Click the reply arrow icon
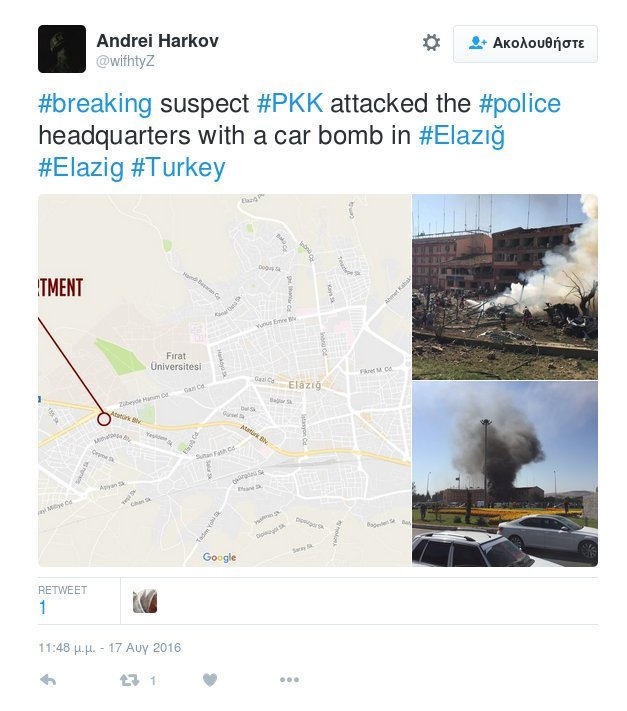Image resolution: width=627 pixels, height=711 pixels. coord(47,680)
